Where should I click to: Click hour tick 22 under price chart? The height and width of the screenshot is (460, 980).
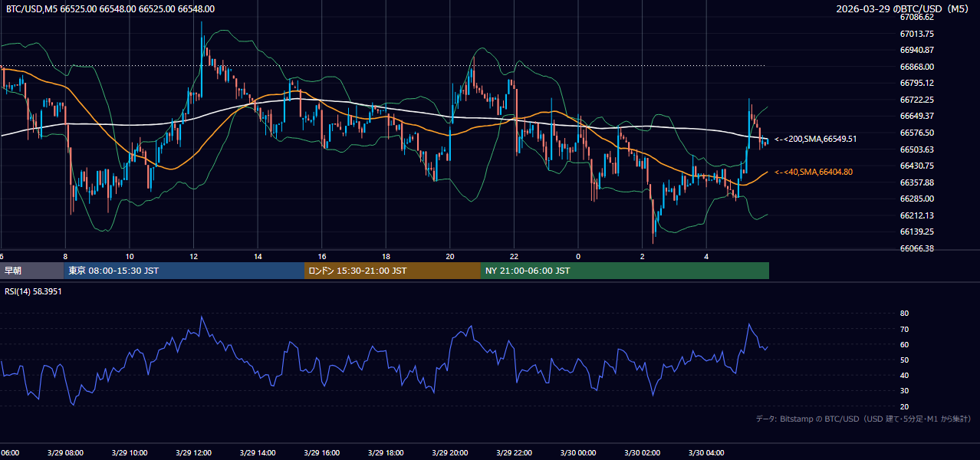click(514, 256)
